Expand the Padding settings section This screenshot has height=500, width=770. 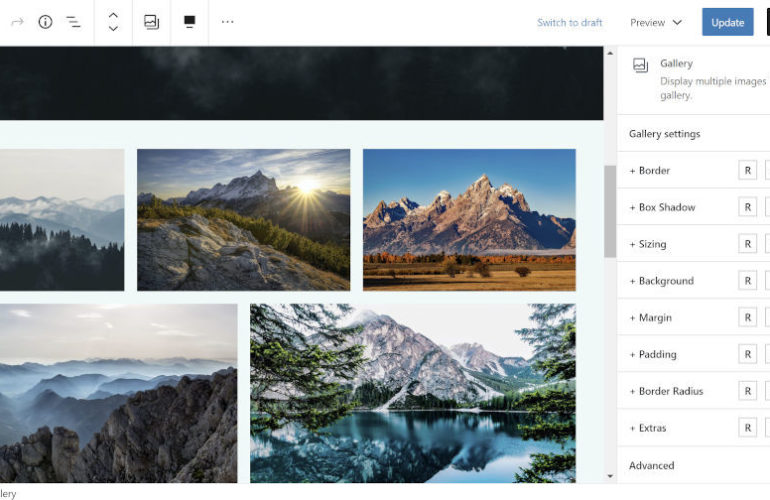point(653,354)
